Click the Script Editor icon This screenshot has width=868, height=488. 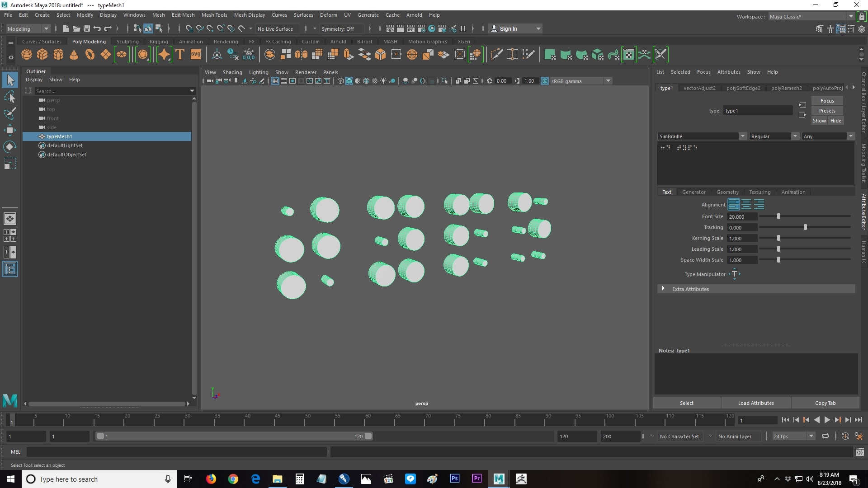pos(859,452)
